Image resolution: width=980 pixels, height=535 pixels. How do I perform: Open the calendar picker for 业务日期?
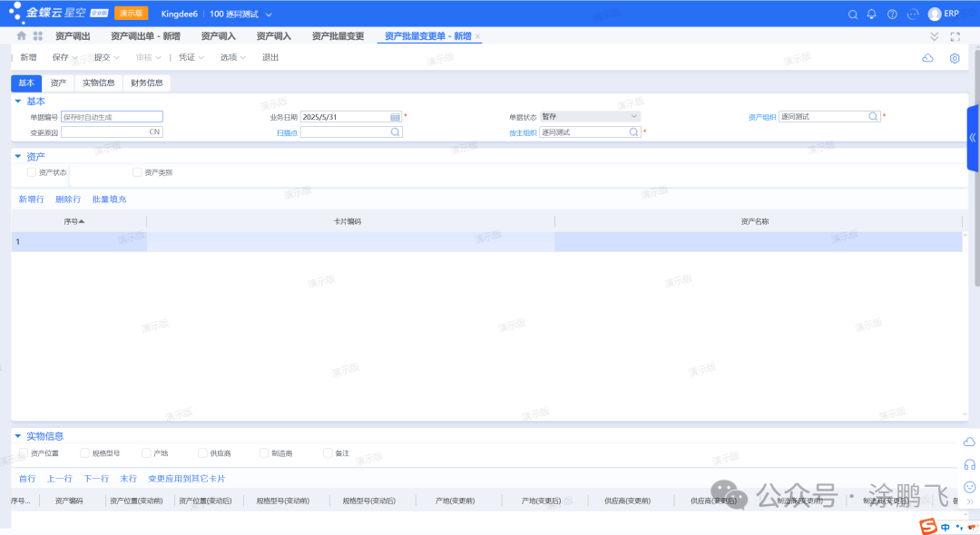(395, 117)
